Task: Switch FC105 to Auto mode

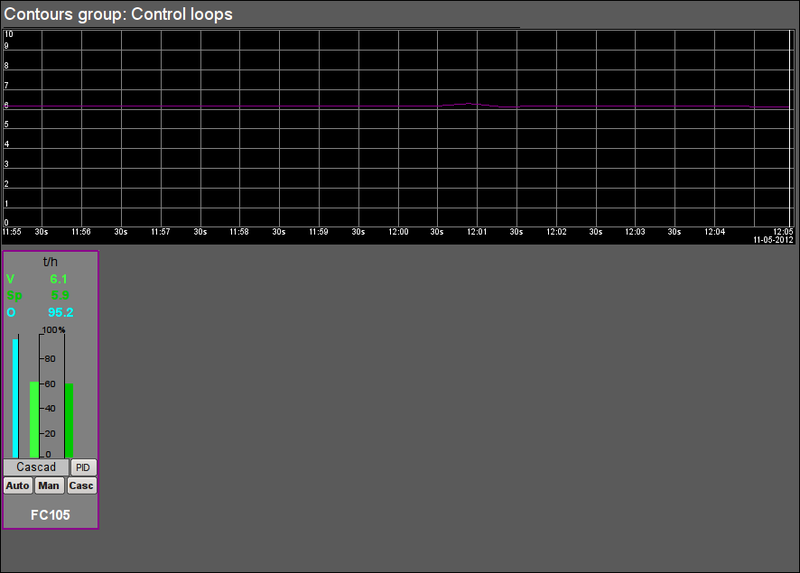Action: (x=17, y=486)
